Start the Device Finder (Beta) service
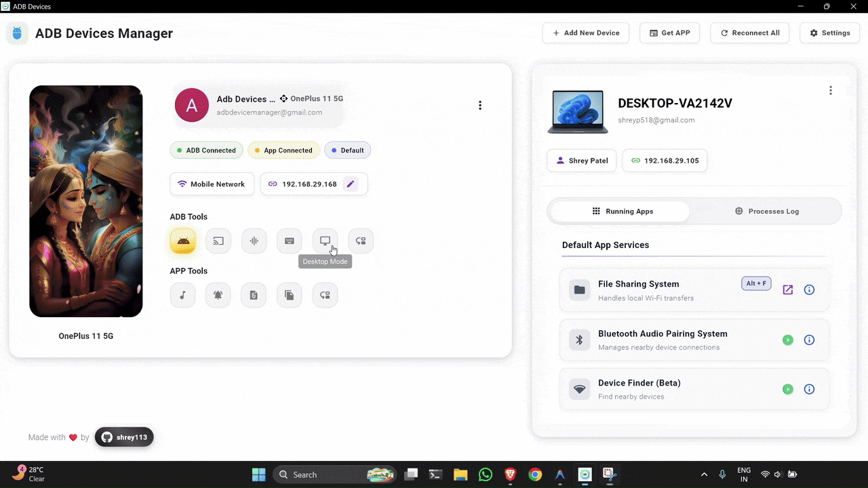The width and height of the screenshot is (868, 488). 787,389
